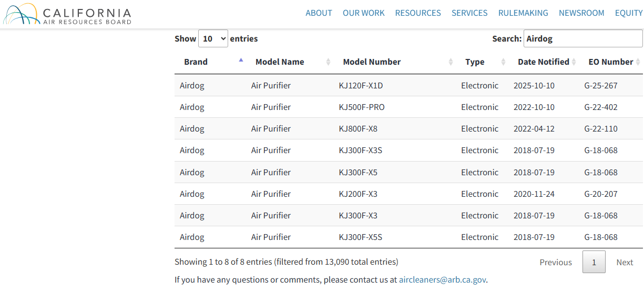Viewport: 644px width, 301px height.
Task: Open the RESOURCES menu
Action: 418,13
